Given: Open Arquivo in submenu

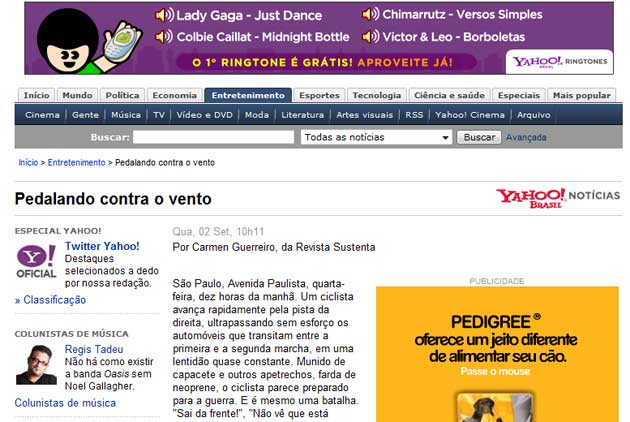Looking at the screenshot, I should click(x=534, y=115).
